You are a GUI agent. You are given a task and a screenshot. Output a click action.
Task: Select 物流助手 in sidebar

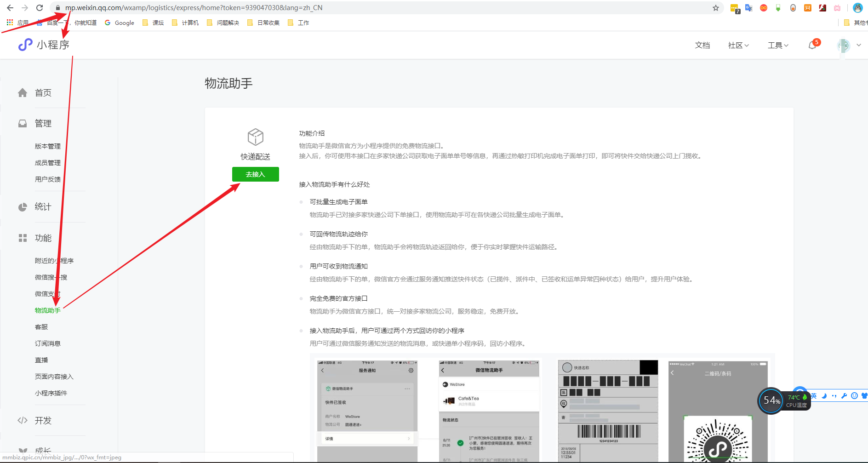click(48, 310)
